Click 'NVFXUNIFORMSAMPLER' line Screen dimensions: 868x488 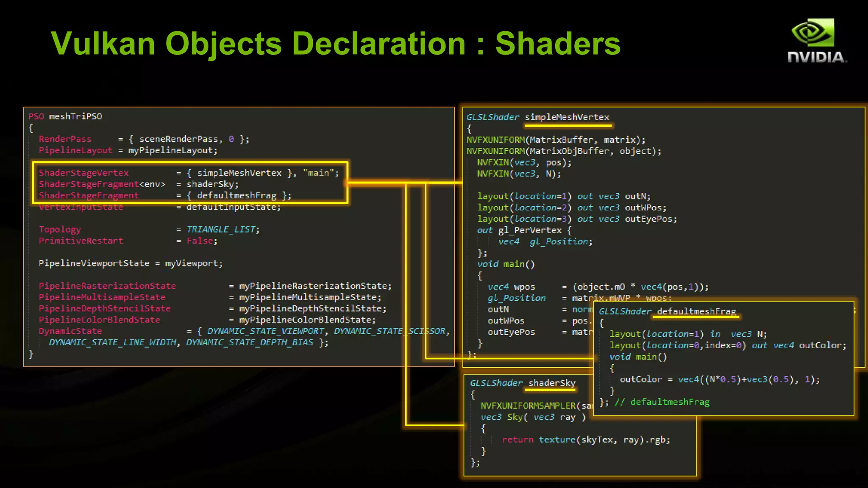(x=537, y=406)
